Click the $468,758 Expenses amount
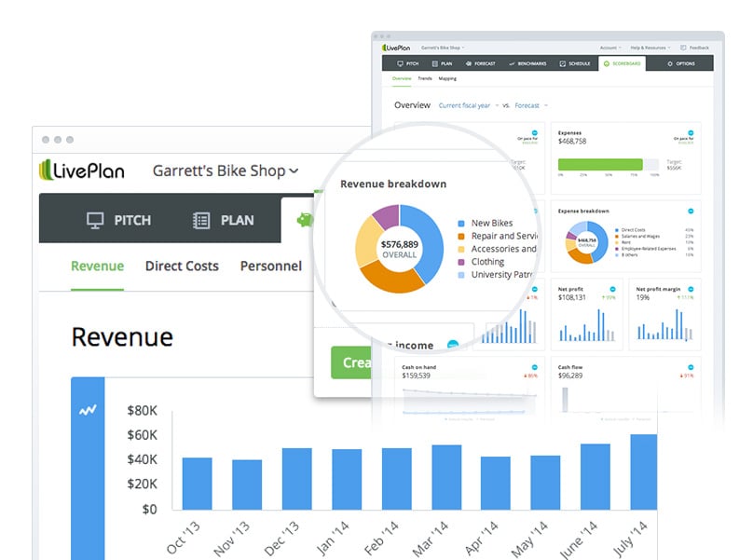Screen dimensions: 753x560 tap(572, 142)
